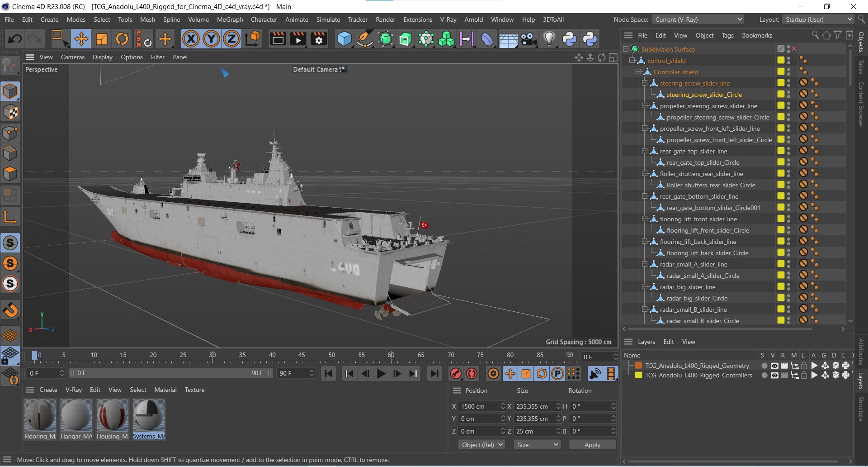Select radar_big_slider_line in object tree
This screenshot has height=467, width=868.
coord(687,287)
